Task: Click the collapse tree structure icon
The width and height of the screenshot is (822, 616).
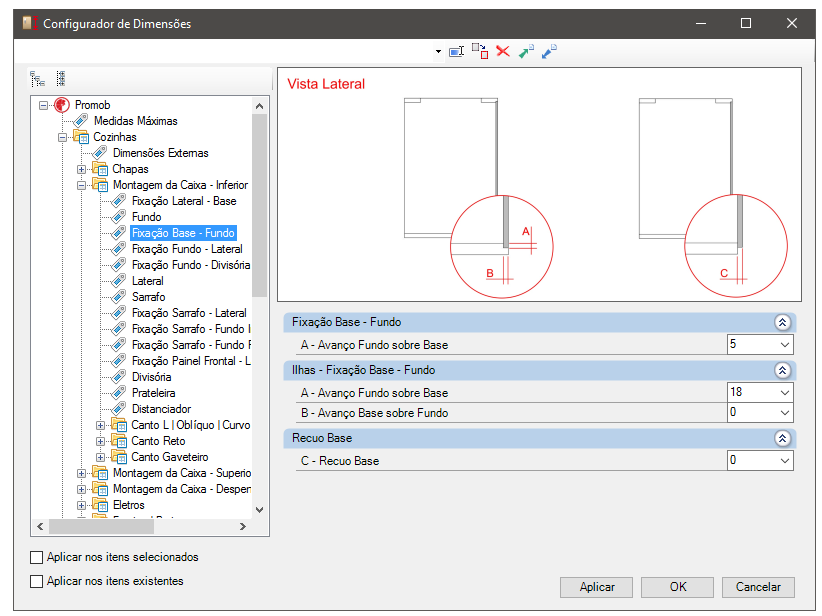Action: click(61, 79)
